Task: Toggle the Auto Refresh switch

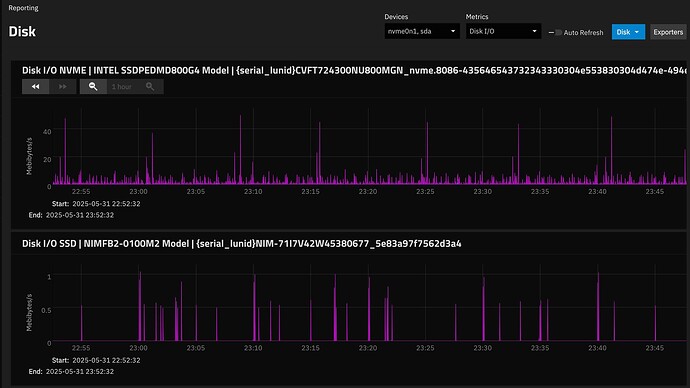Action: pos(555,33)
